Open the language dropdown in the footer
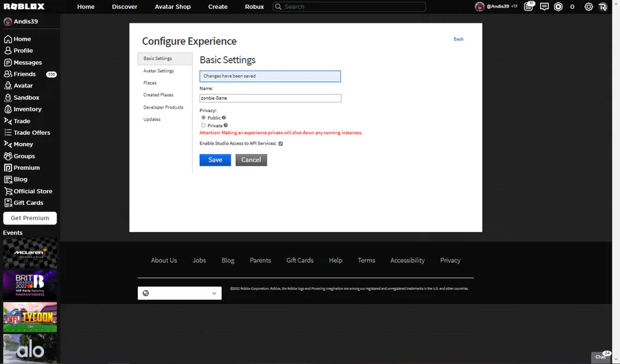The image size is (620, 364). pos(180,293)
